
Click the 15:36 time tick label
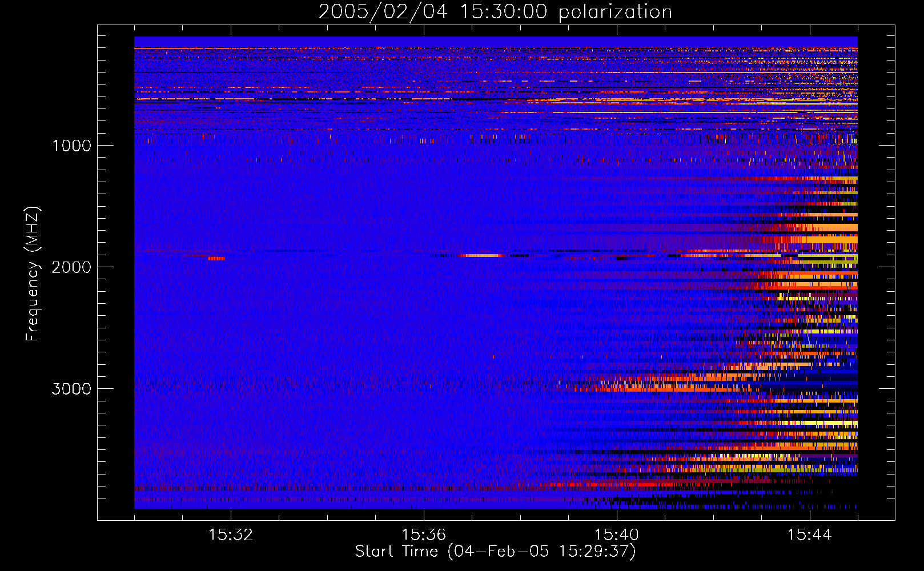(424, 535)
